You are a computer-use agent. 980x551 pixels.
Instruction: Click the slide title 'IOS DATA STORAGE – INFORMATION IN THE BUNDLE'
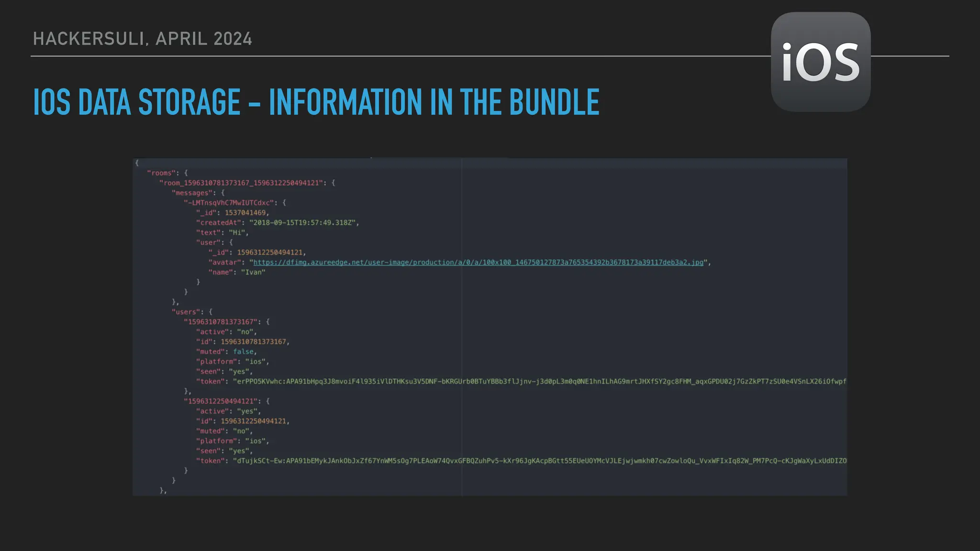coord(316,102)
